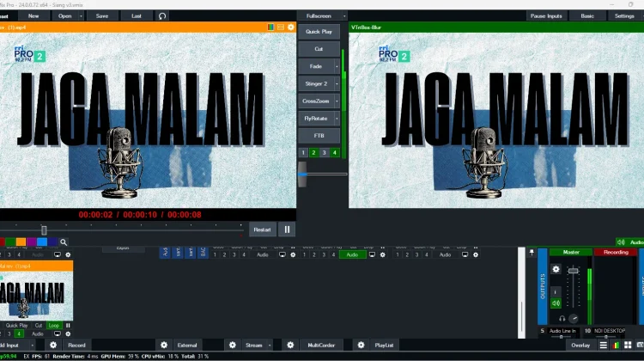Open MultiCorder settings gear icon
644x361 pixels.
click(290, 345)
